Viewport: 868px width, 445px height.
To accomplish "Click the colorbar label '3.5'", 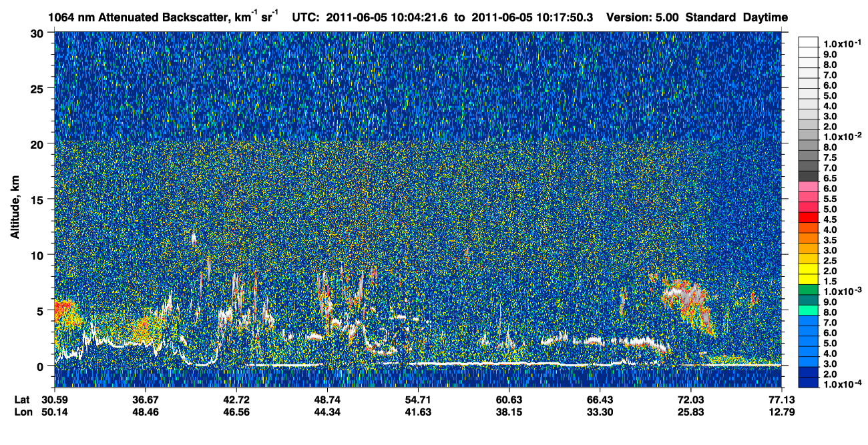I will pyautogui.click(x=831, y=241).
